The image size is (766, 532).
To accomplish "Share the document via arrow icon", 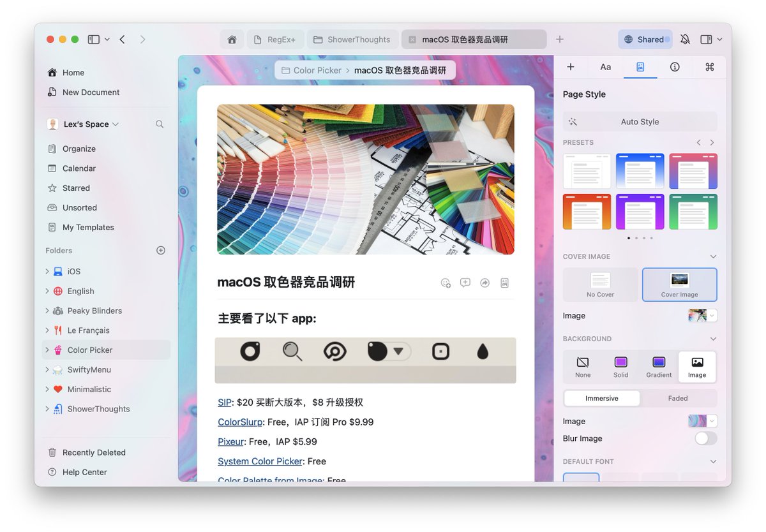I will [485, 283].
